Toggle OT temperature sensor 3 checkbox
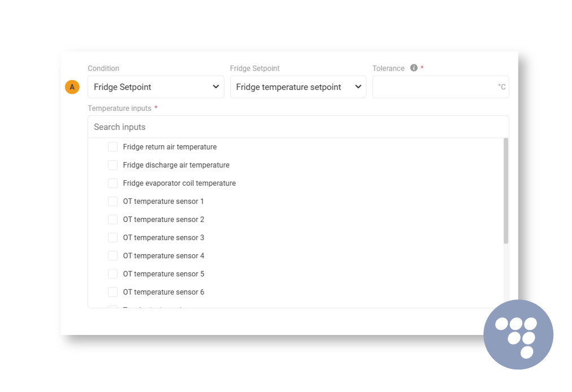 (x=113, y=238)
